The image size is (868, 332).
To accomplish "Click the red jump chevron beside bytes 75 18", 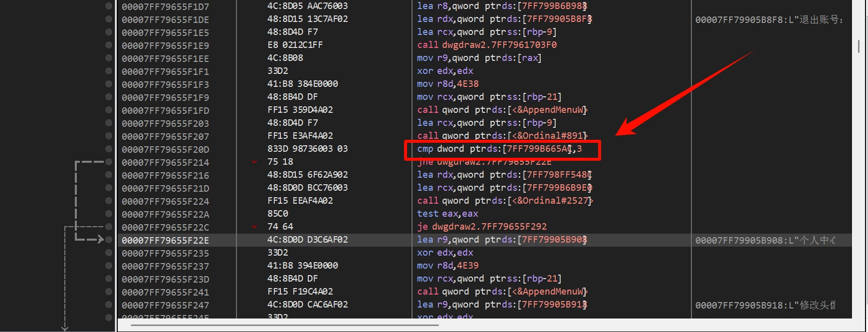I will [254, 162].
